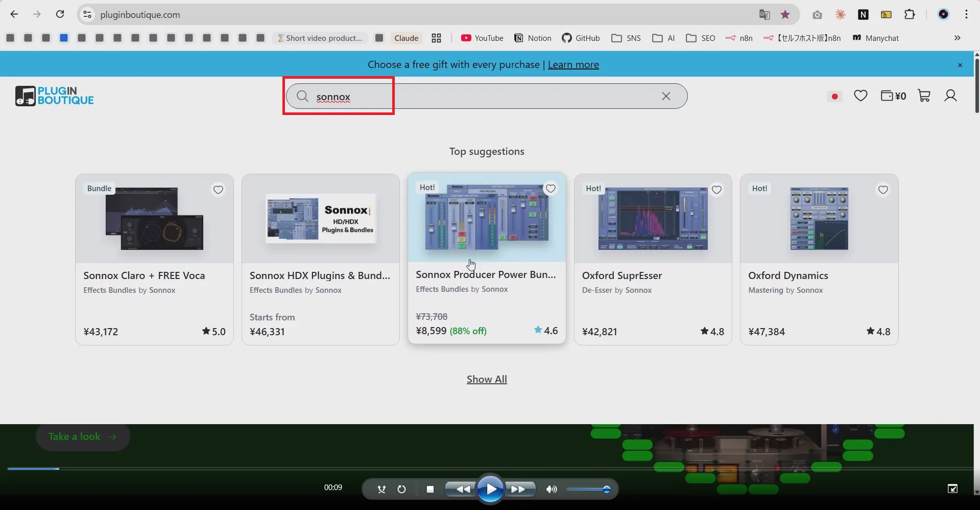Open the shopping cart icon
Viewport: 980px width, 510px height.
click(924, 96)
